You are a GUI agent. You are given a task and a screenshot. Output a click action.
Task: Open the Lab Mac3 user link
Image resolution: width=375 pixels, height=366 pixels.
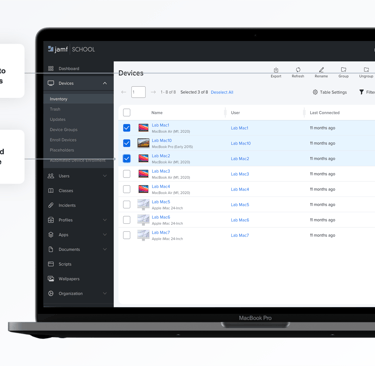(x=240, y=174)
